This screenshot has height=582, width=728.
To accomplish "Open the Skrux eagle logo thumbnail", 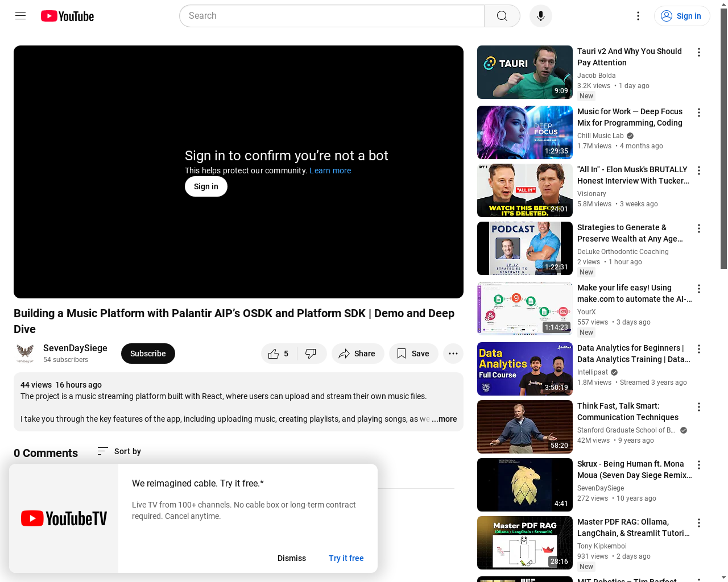I will (525, 485).
